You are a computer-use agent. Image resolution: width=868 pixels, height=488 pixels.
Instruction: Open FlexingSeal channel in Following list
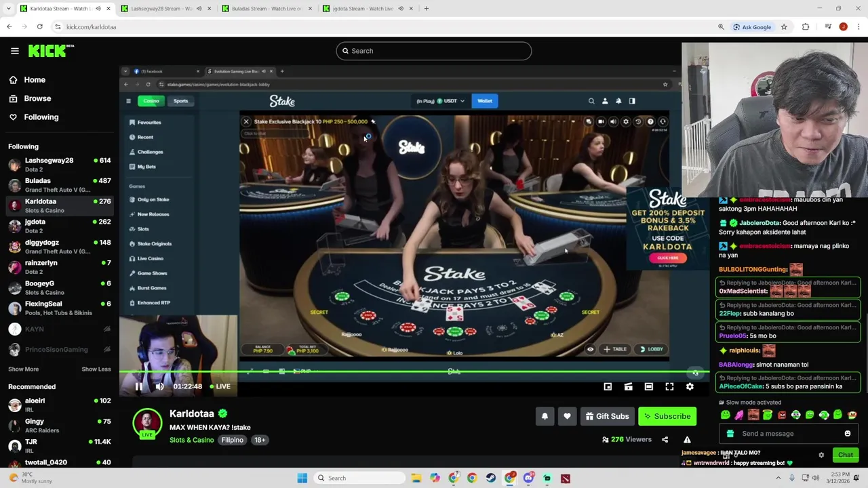[60, 308]
